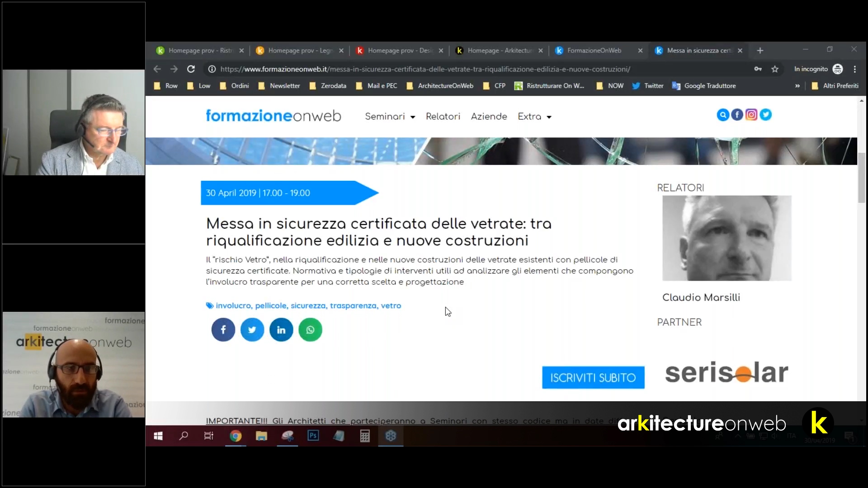Open the header Instagram icon

(x=751, y=115)
